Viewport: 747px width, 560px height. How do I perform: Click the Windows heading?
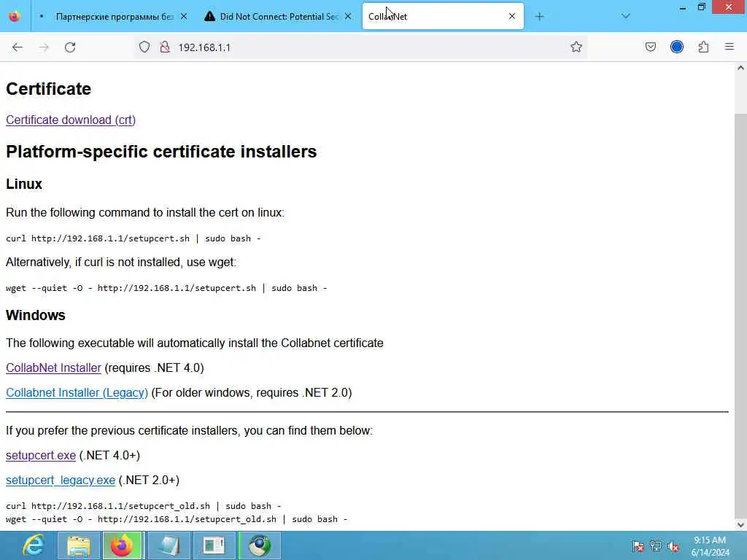pyautogui.click(x=36, y=315)
